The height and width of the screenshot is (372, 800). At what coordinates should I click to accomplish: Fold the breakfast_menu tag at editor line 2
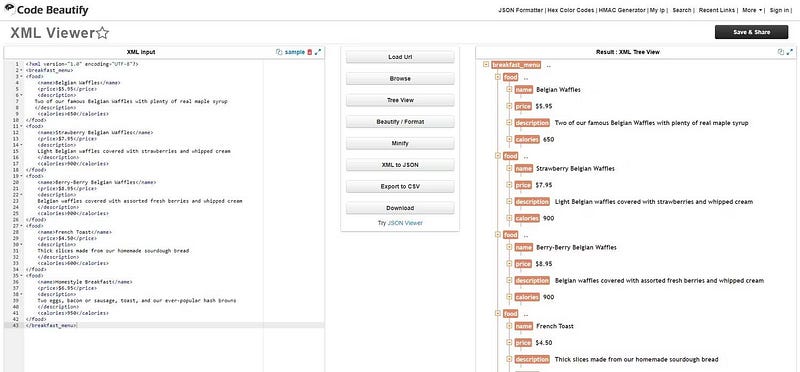(21, 70)
